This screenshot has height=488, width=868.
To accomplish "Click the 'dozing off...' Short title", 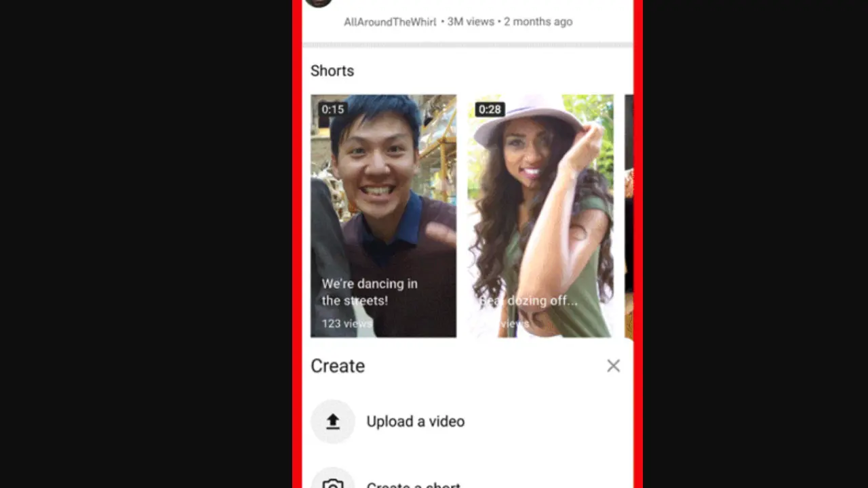I will [529, 301].
